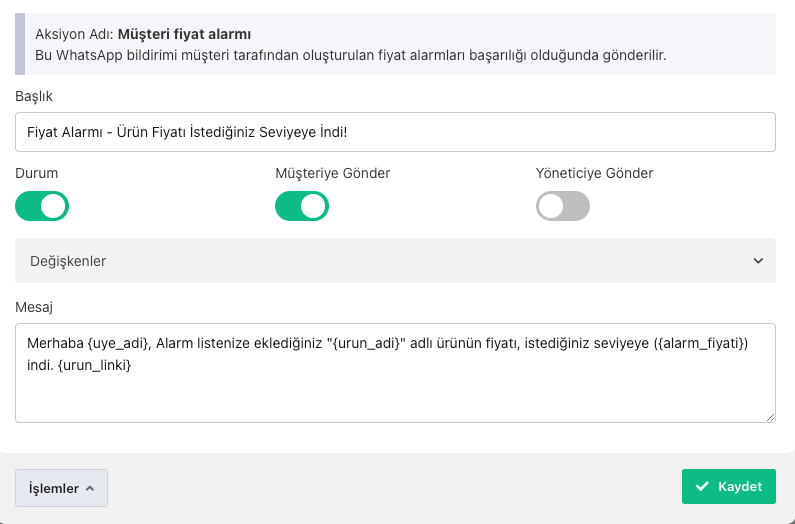Screen dimensions: 795x524
Task: Click the WhatsApp notification description text
Action: [x=350, y=54]
